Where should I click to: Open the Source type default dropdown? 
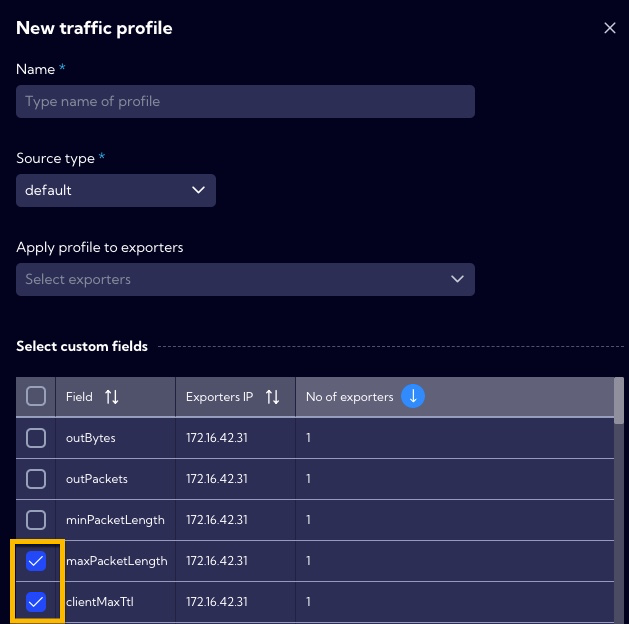pos(116,190)
